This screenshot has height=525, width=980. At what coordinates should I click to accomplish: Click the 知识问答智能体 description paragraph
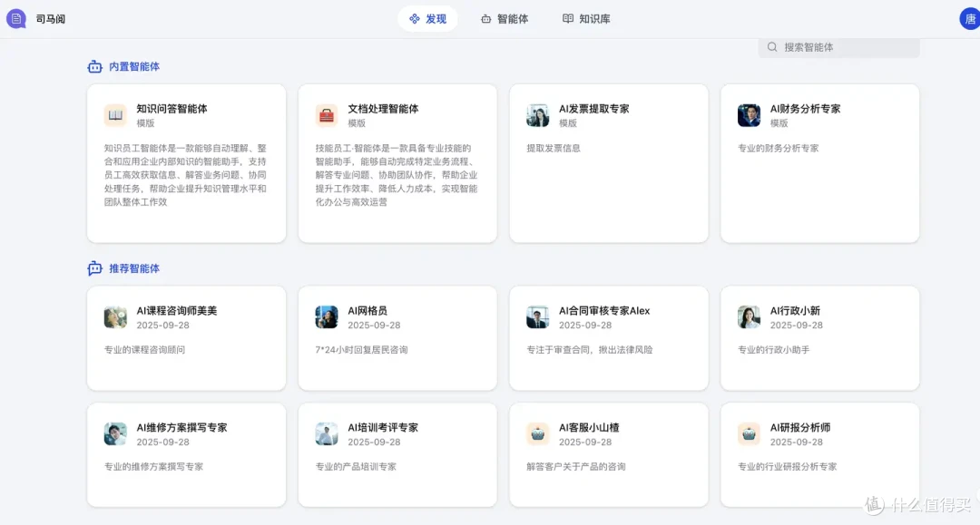click(x=186, y=175)
